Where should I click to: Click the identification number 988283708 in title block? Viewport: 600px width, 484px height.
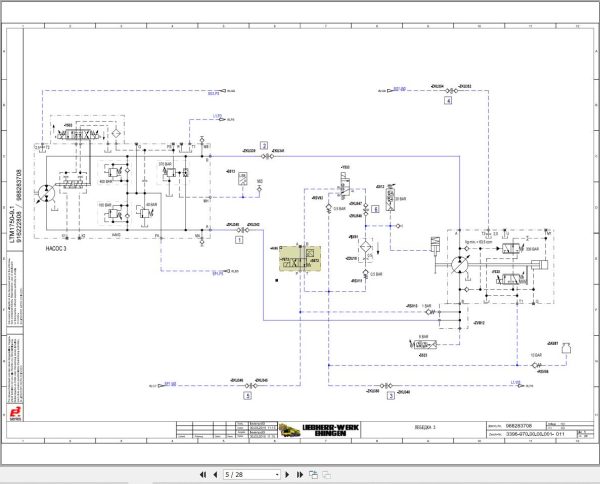(518, 425)
